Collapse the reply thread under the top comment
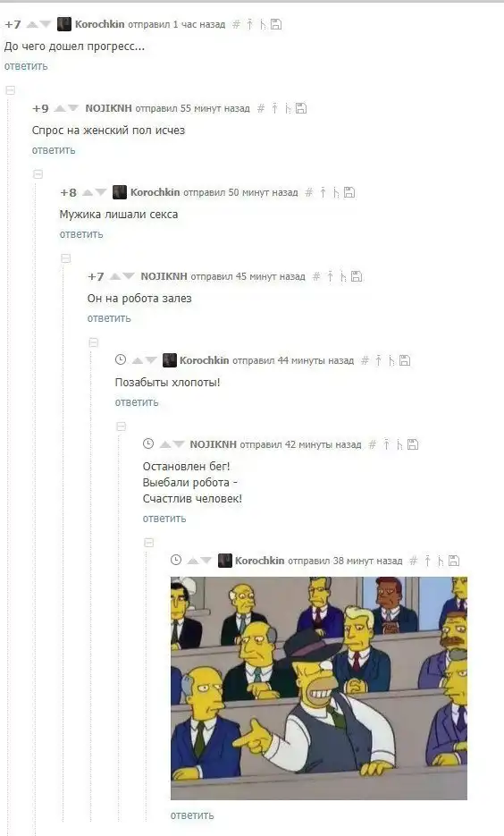 [x=10, y=90]
